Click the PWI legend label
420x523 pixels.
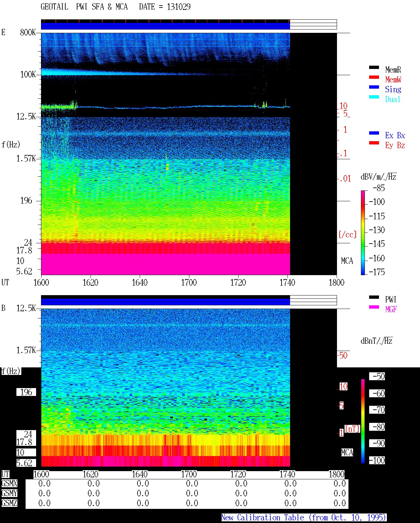click(391, 299)
